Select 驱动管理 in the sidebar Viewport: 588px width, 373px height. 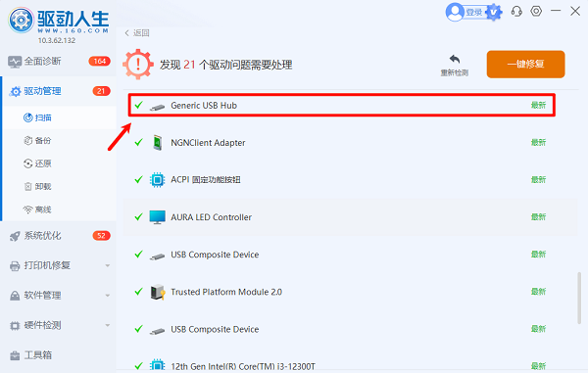58,91
